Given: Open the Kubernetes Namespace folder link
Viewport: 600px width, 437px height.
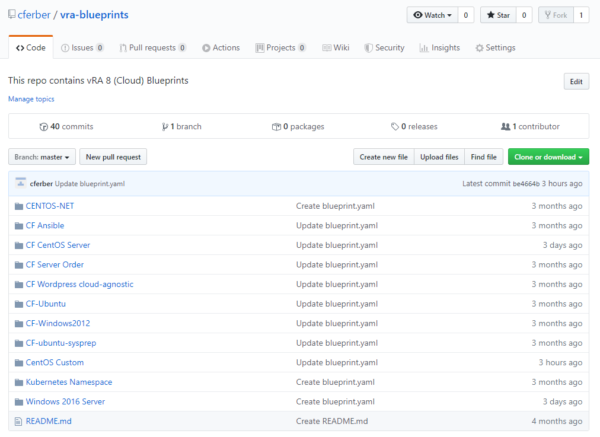Looking at the screenshot, I should pos(69,382).
